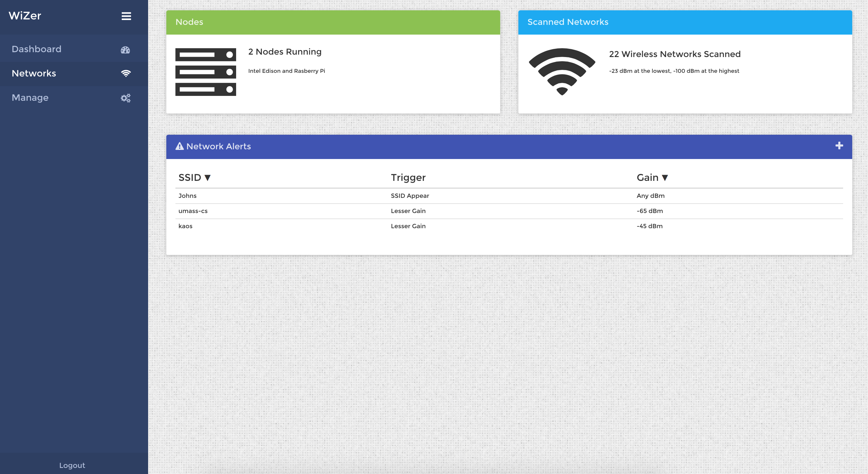Click the Manage gears icon
The image size is (868, 474).
[x=126, y=98]
